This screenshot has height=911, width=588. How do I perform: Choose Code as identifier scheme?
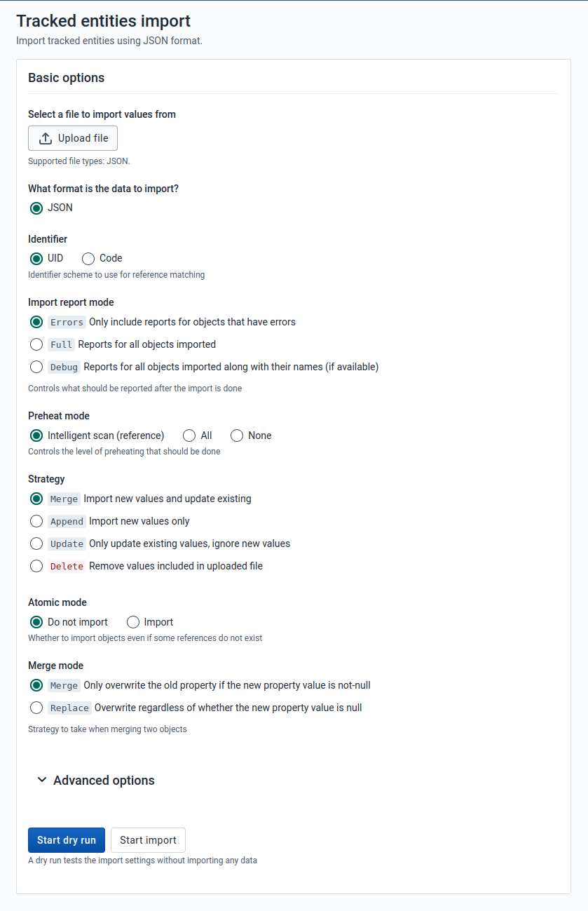[x=88, y=259]
